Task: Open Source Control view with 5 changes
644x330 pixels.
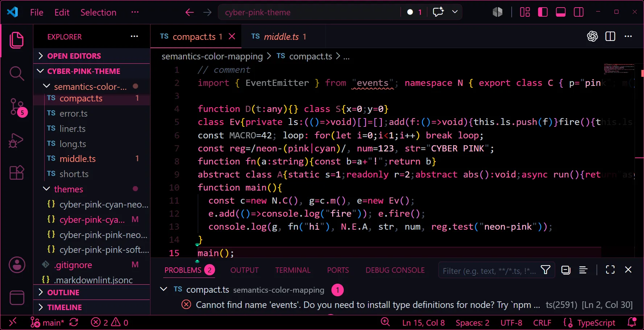Action: click(17, 107)
